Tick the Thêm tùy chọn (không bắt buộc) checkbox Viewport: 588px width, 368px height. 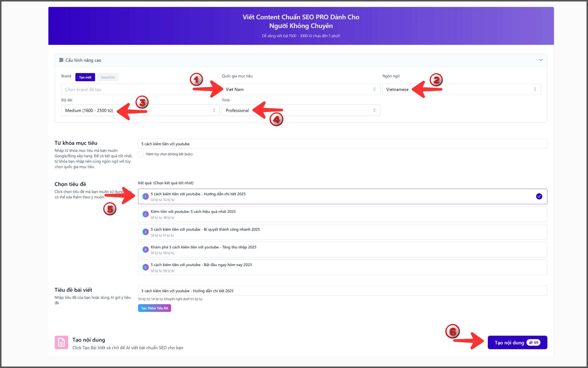[141, 154]
